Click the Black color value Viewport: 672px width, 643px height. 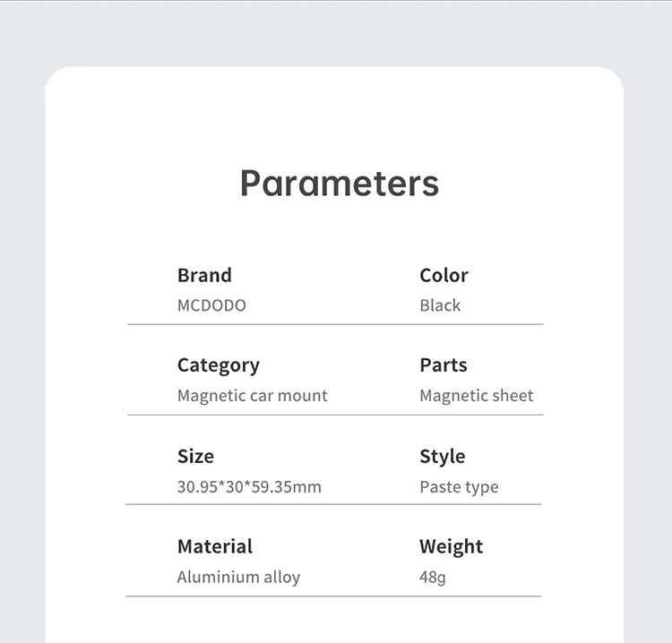pos(440,305)
